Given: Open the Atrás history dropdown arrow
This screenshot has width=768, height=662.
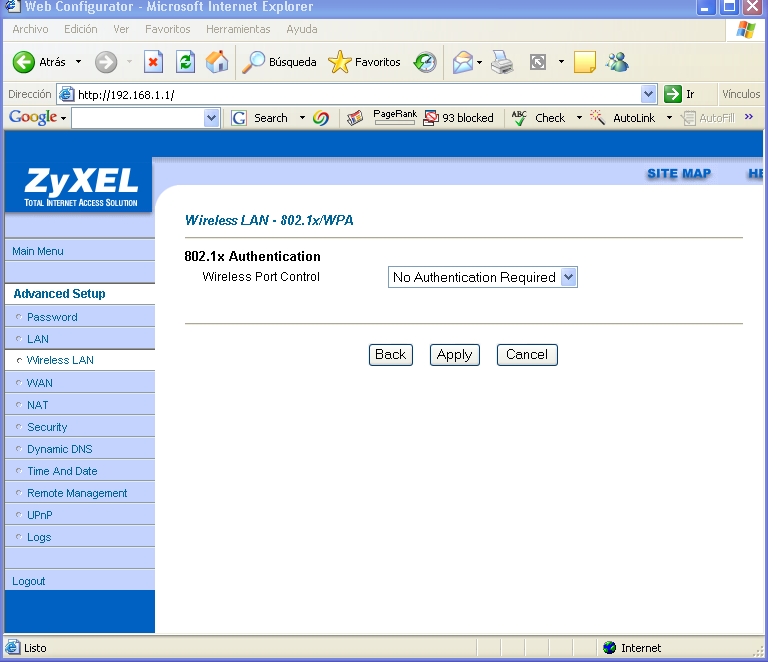Looking at the screenshot, I should pos(78,62).
